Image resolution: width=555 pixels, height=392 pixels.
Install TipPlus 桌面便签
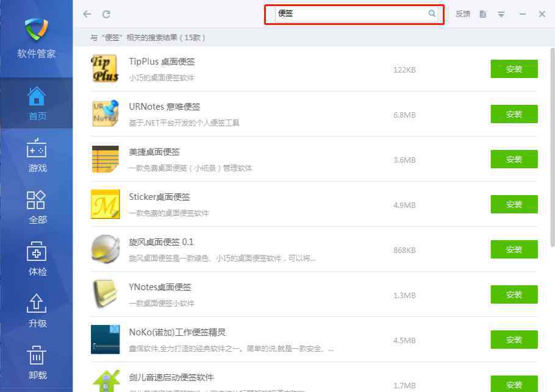click(x=514, y=69)
